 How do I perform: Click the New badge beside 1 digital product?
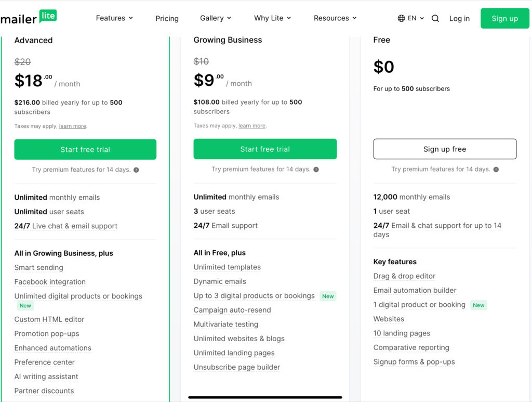[478, 305]
